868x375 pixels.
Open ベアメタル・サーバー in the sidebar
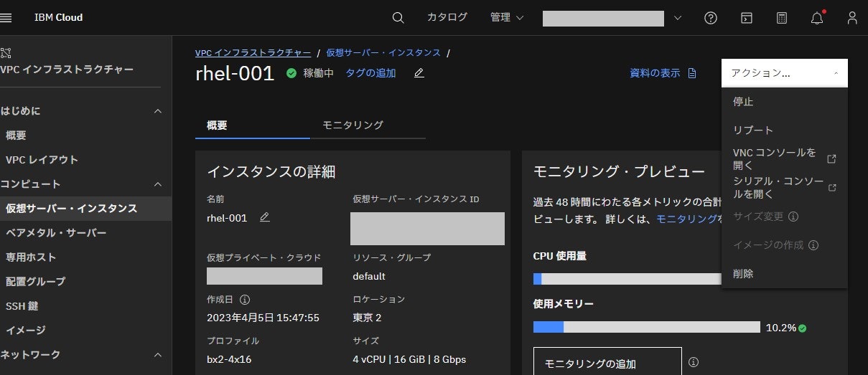click(x=86, y=233)
